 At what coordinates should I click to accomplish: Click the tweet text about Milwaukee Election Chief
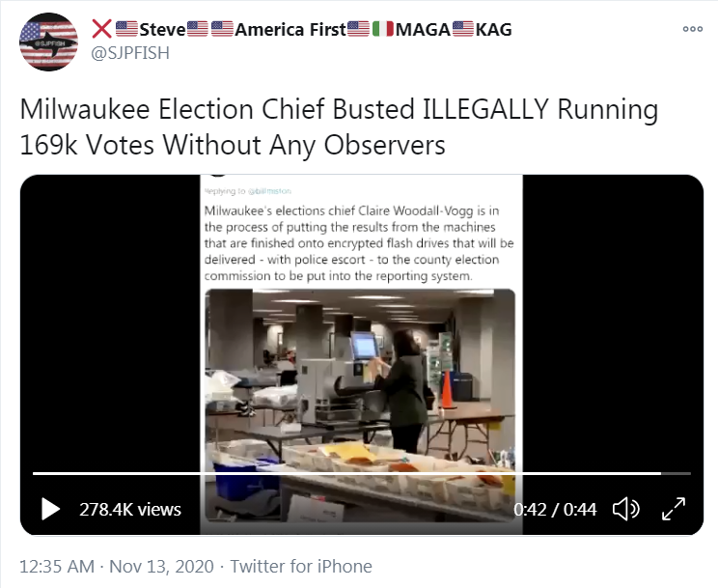[x=339, y=126]
